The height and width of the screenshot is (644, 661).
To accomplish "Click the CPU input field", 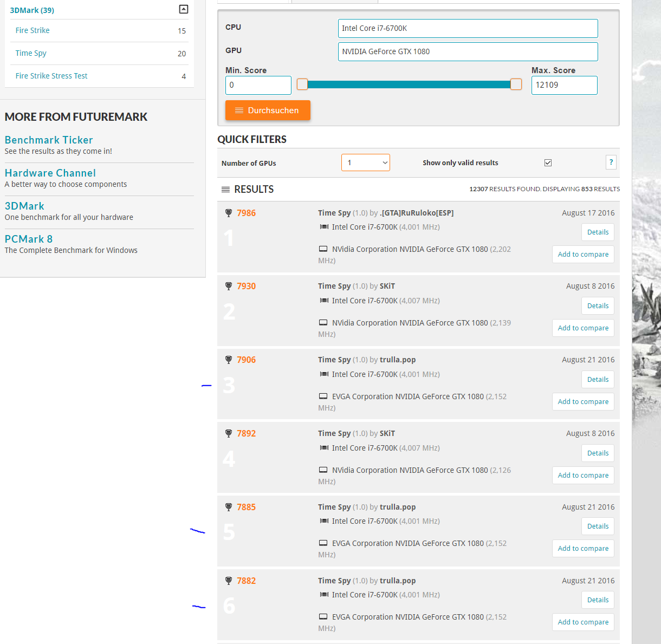I will click(x=468, y=28).
